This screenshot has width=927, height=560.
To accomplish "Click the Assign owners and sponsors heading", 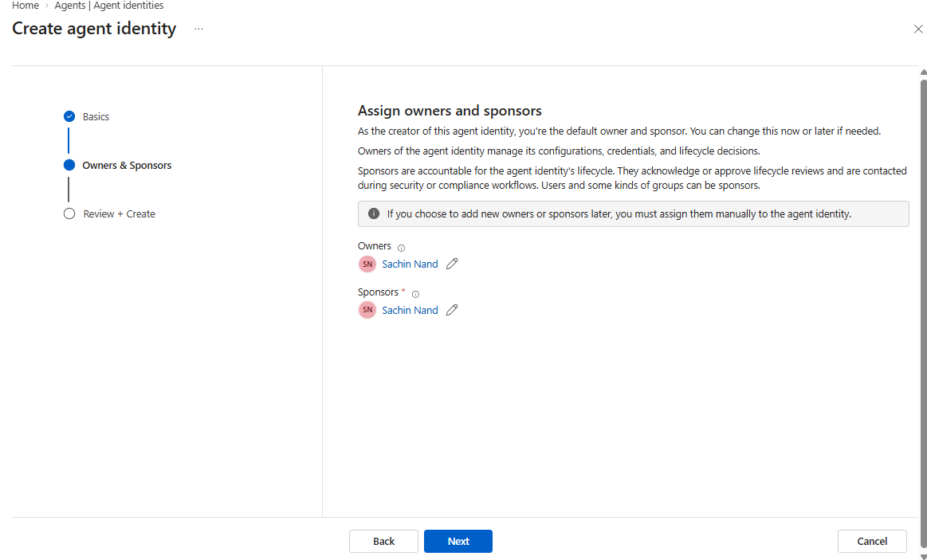I will click(450, 111).
